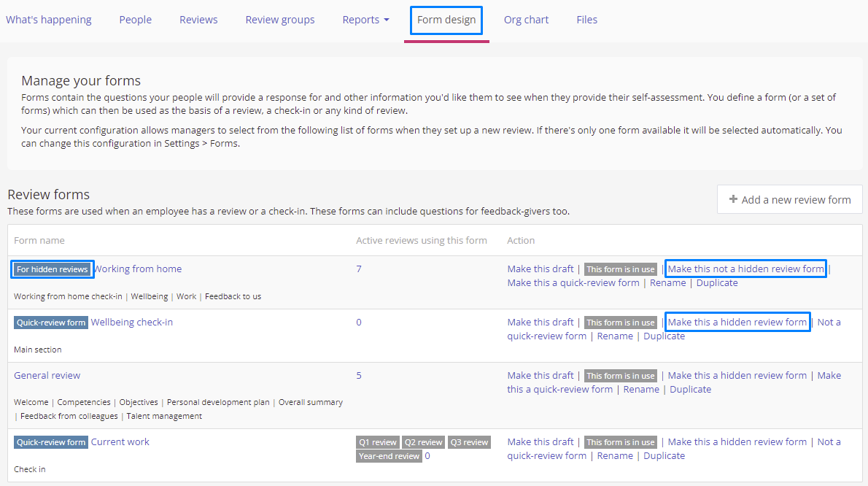Duplicate the Wellbeing check-in form
Screen dimensions: 868x486
664,336
